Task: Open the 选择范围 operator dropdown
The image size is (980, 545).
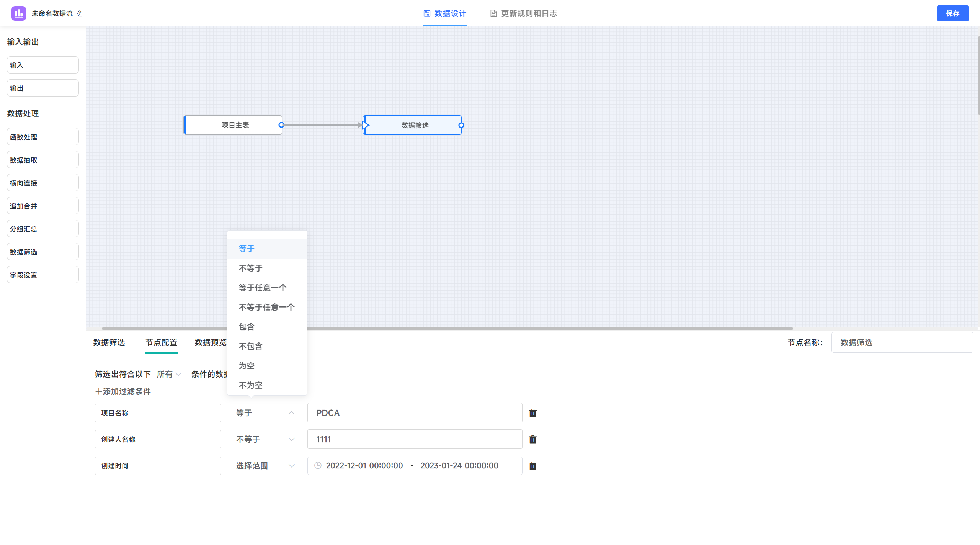Action: tap(265, 466)
